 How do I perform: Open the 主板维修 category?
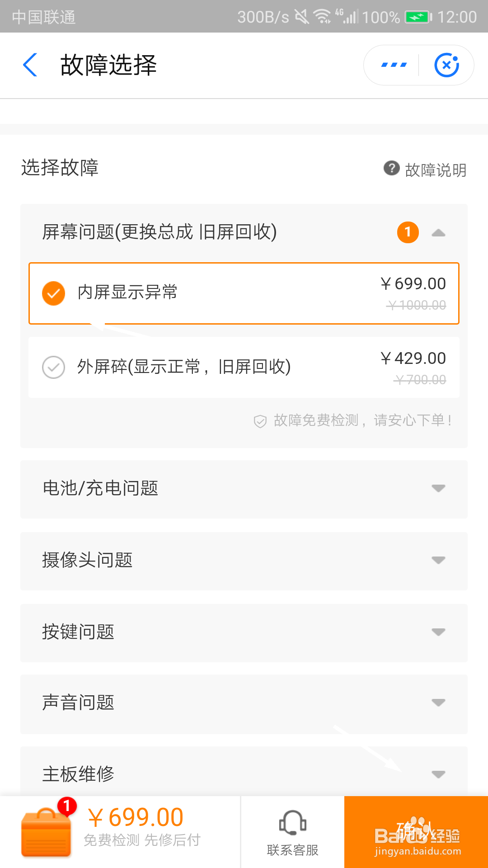click(244, 772)
